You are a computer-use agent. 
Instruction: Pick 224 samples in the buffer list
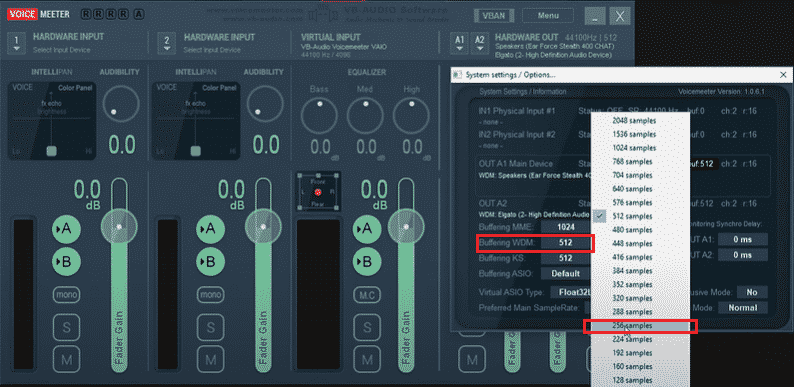point(641,339)
